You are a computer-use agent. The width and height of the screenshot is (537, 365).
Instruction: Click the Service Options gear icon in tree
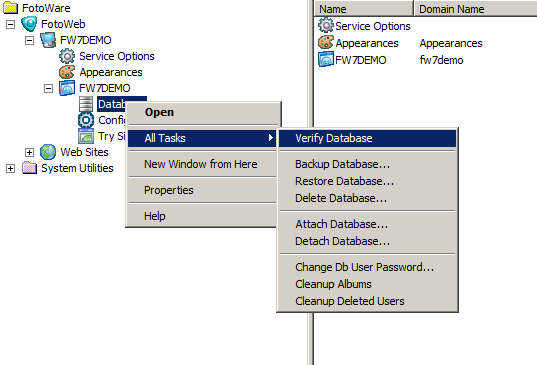point(67,56)
